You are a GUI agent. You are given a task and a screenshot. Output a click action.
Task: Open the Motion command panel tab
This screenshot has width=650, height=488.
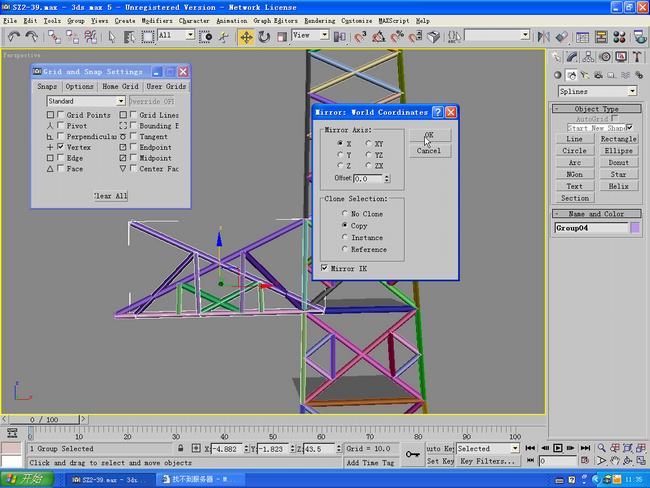coord(605,57)
